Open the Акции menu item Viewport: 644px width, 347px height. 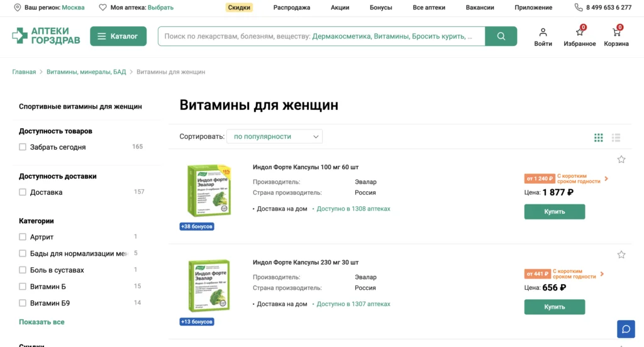(x=340, y=8)
